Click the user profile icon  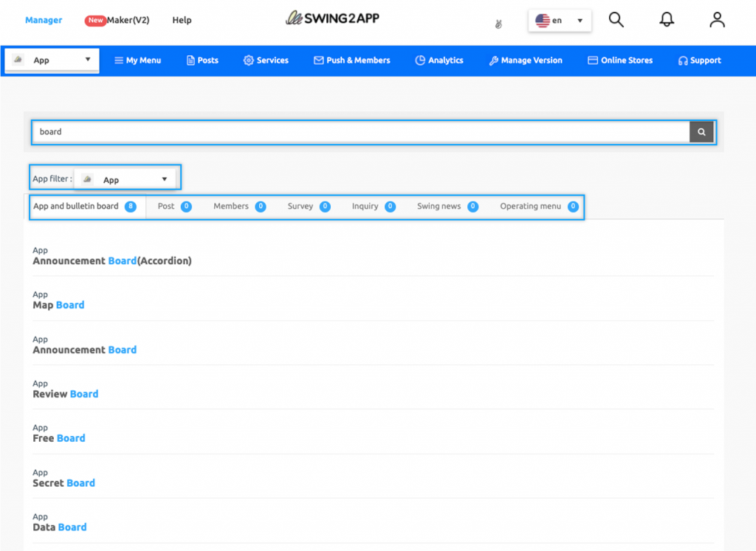pos(717,20)
